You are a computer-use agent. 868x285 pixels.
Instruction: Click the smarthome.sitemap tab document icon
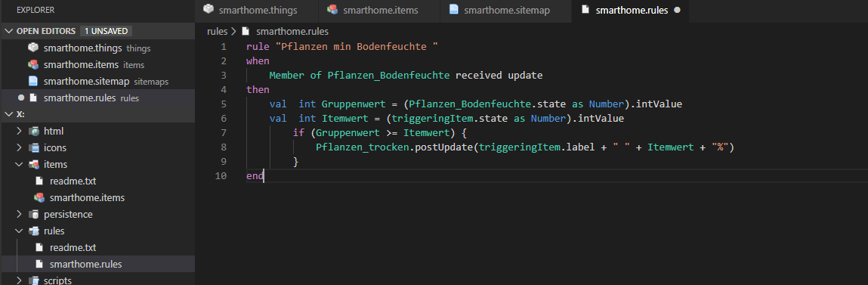[454, 9]
